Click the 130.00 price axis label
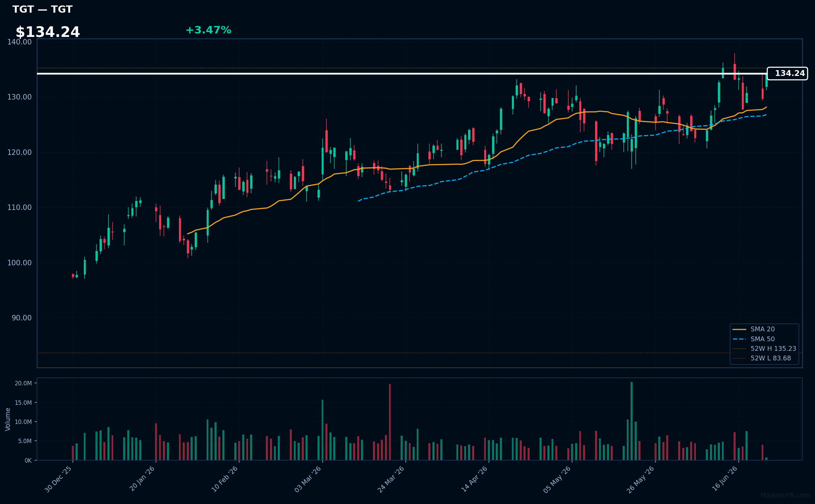The image size is (815, 504). [x=20, y=97]
